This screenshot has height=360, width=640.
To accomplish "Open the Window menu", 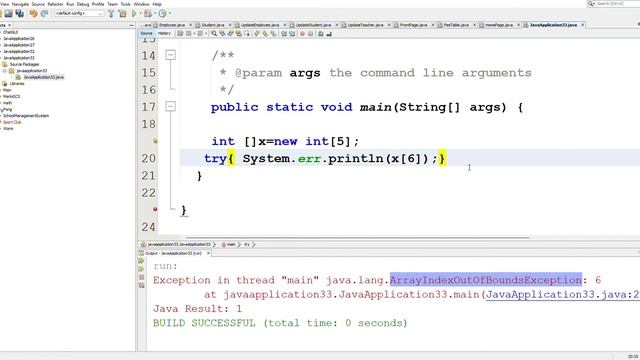I will click(141, 4).
